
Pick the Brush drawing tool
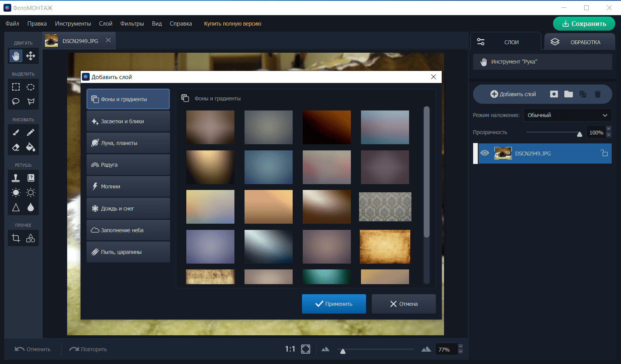click(16, 133)
